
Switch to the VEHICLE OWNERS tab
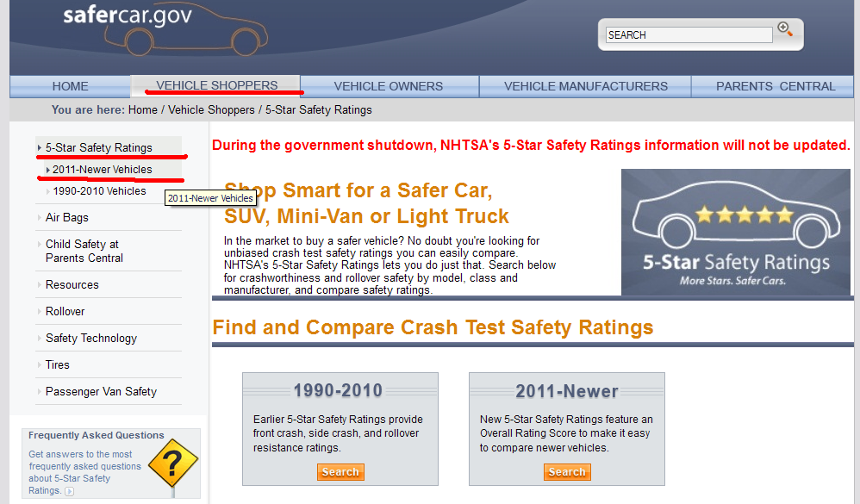coord(388,86)
